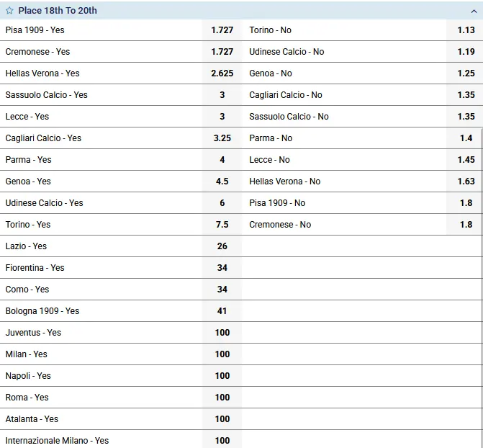Pick Torino Yes at 7.5

222,225
